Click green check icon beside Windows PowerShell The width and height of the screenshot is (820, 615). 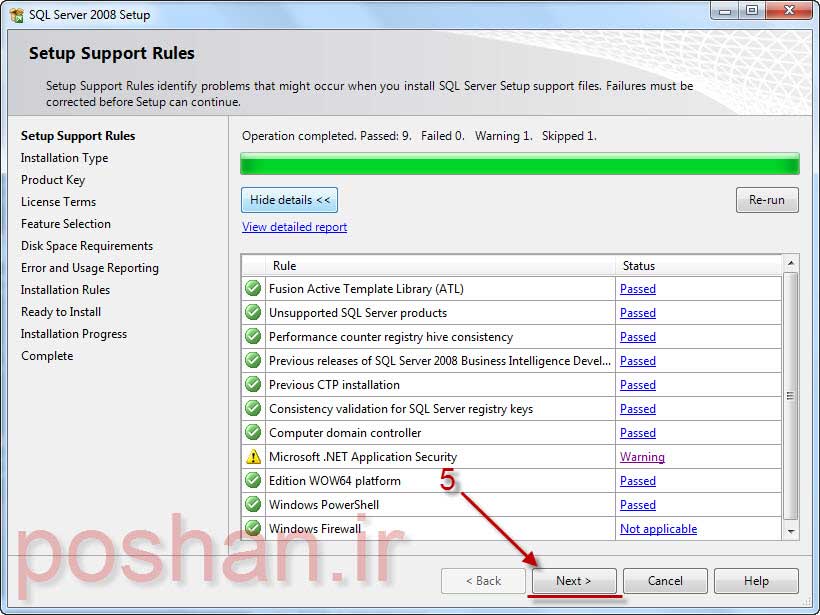tap(253, 505)
